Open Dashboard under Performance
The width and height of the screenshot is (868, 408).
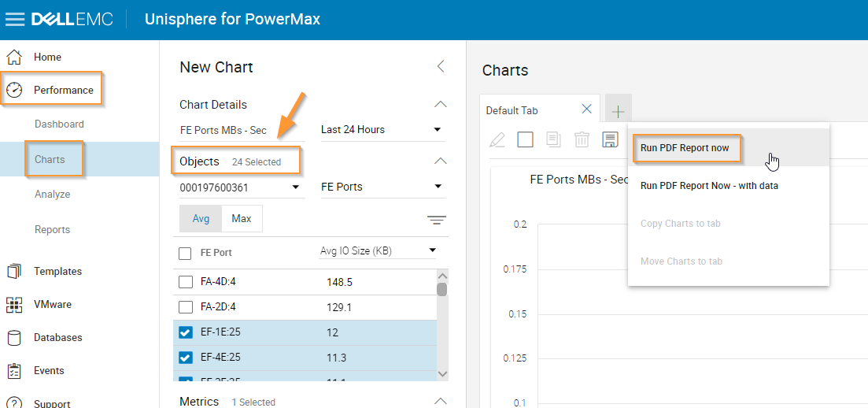59,124
